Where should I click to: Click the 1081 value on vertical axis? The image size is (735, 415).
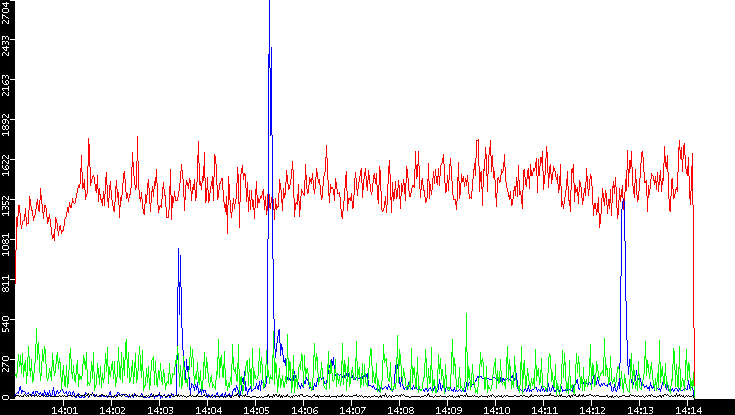[x=5, y=245]
